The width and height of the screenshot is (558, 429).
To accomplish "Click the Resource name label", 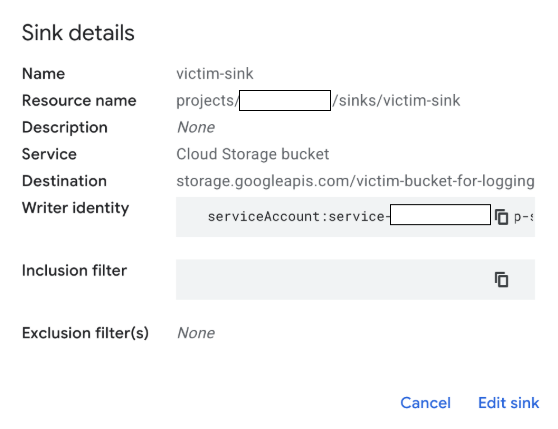I will [x=79, y=101].
